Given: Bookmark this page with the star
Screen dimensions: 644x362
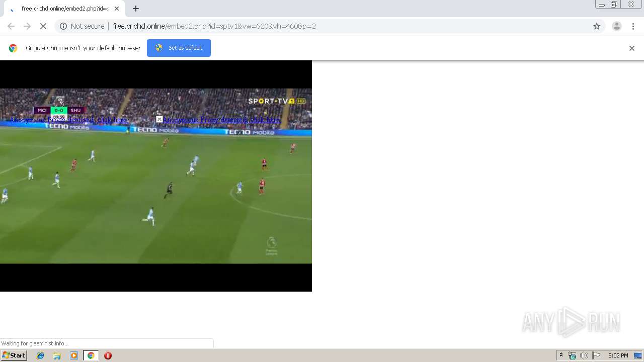Looking at the screenshot, I should (x=597, y=26).
